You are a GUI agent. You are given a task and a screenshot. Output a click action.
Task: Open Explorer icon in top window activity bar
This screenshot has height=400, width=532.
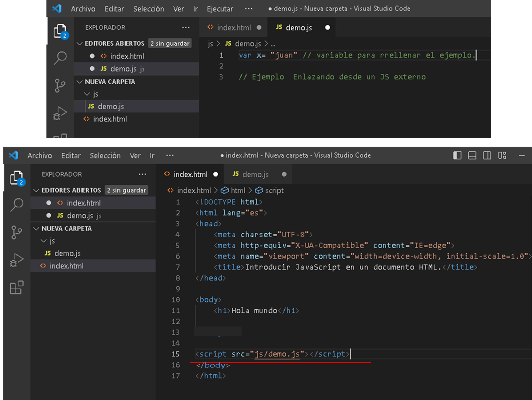(x=60, y=31)
